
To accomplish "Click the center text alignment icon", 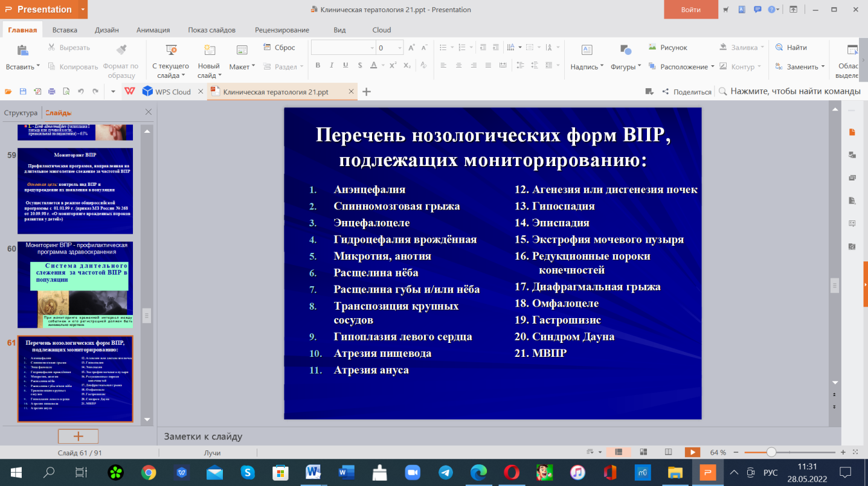I will [458, 66].
